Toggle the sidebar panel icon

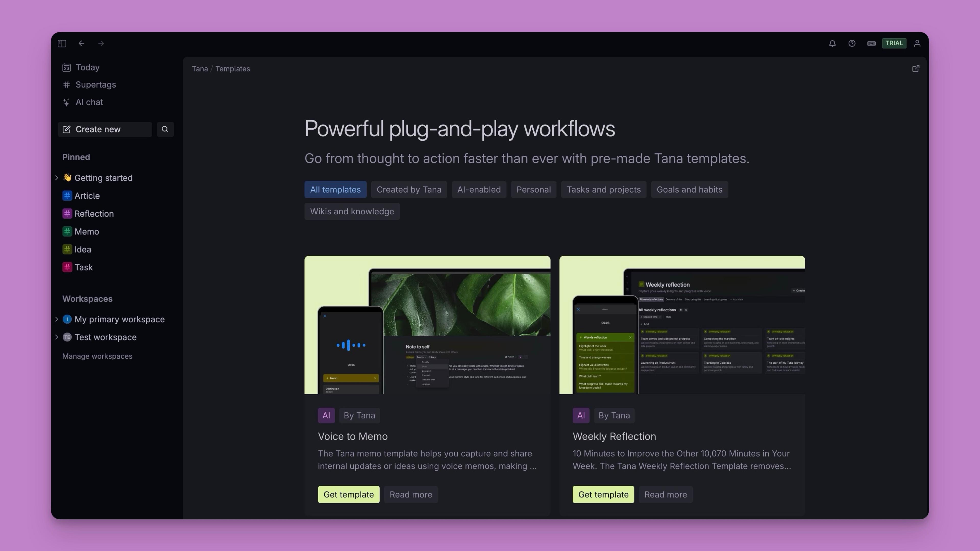tap(62, 43)
